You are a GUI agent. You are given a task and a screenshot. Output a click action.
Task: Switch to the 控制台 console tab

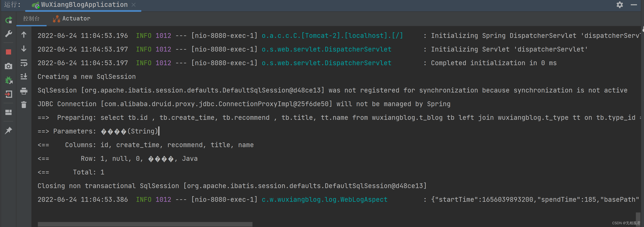click(31, 18)
